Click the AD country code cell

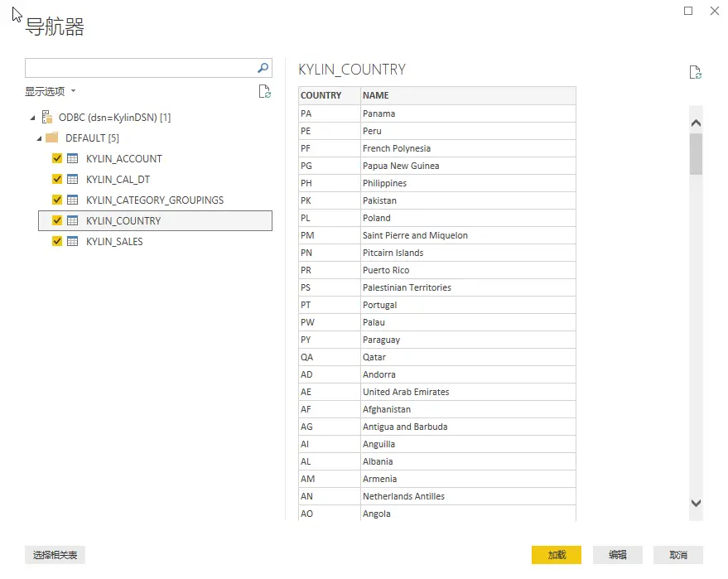tap(329, 374)
